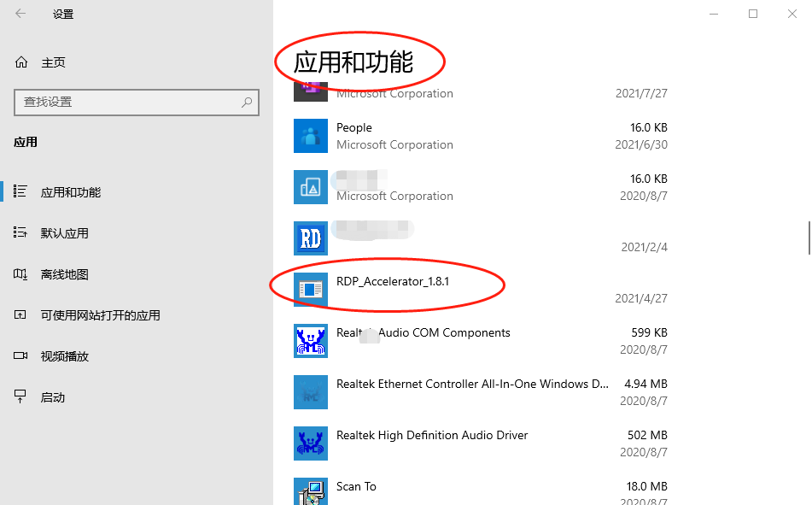Select Realtek Audio COM Components name

coord(424,333)
